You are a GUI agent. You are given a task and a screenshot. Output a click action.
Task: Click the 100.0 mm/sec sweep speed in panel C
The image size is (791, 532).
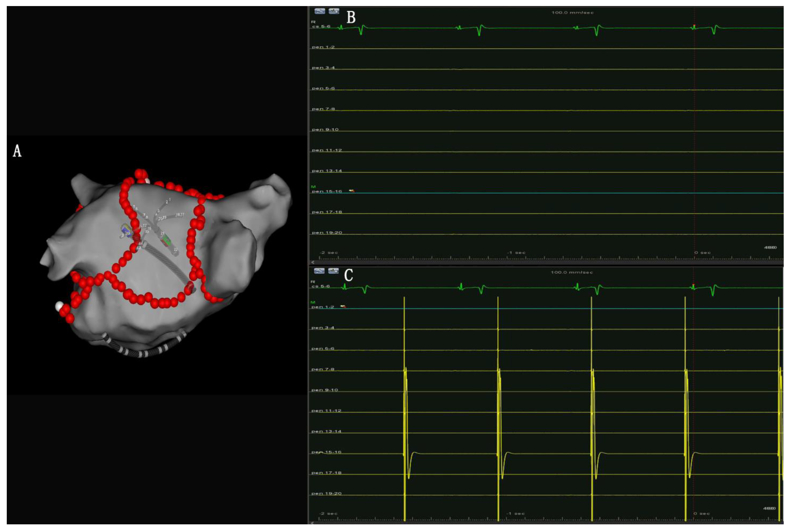tap(572, 272)
